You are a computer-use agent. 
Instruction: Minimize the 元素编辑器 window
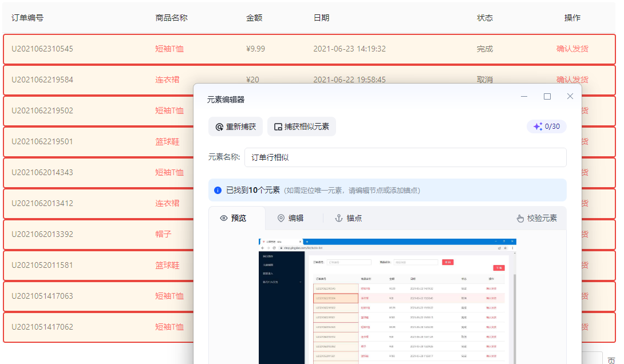pyautogui.click(x=524, y=96)
